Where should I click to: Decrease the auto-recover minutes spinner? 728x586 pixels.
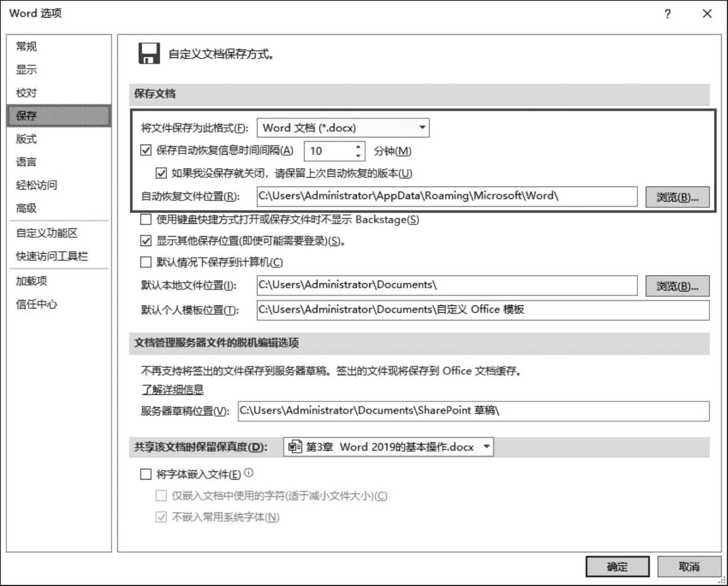click(358, 156)
